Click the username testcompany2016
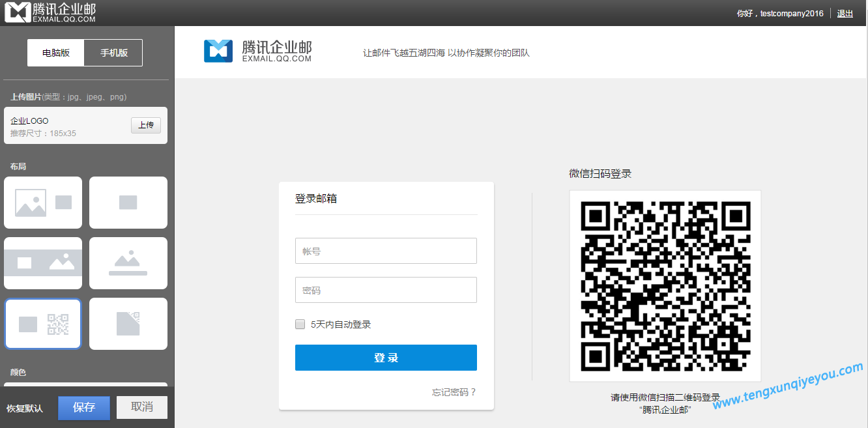Viewport: 868px width, 428px height. (792, 13)
